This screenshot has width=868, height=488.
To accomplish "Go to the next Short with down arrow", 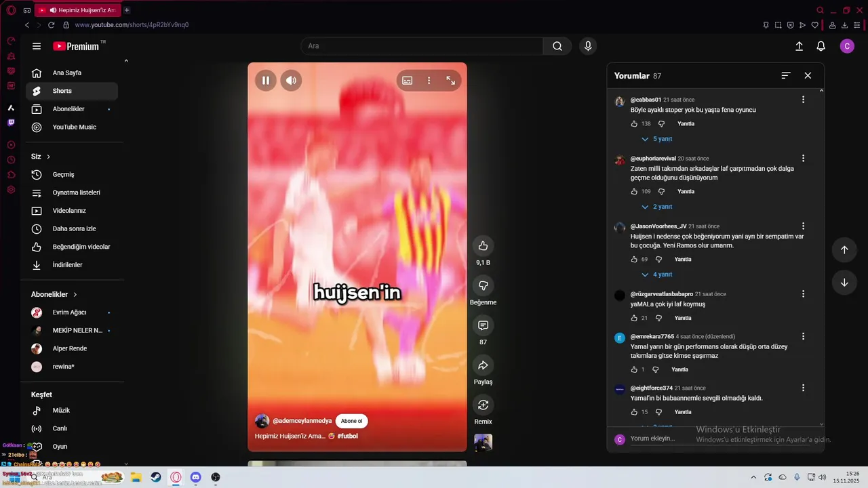I will [844, 283].
